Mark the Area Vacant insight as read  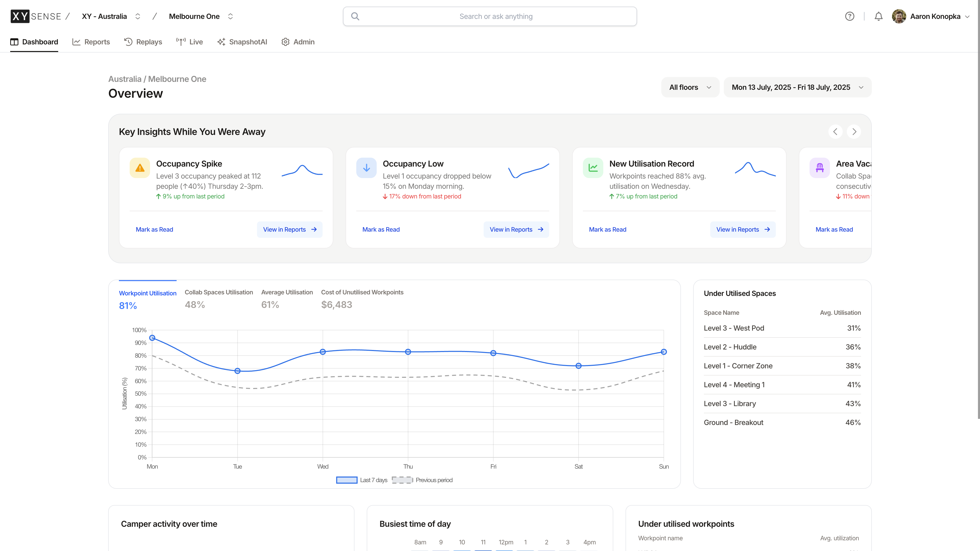pyautogui.click(x=834, y=229)
